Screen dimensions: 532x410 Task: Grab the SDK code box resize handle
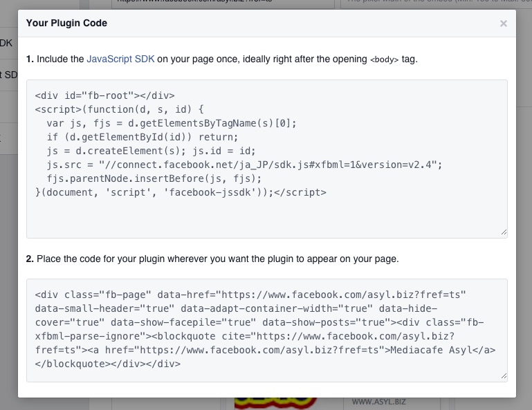(503, 233)
